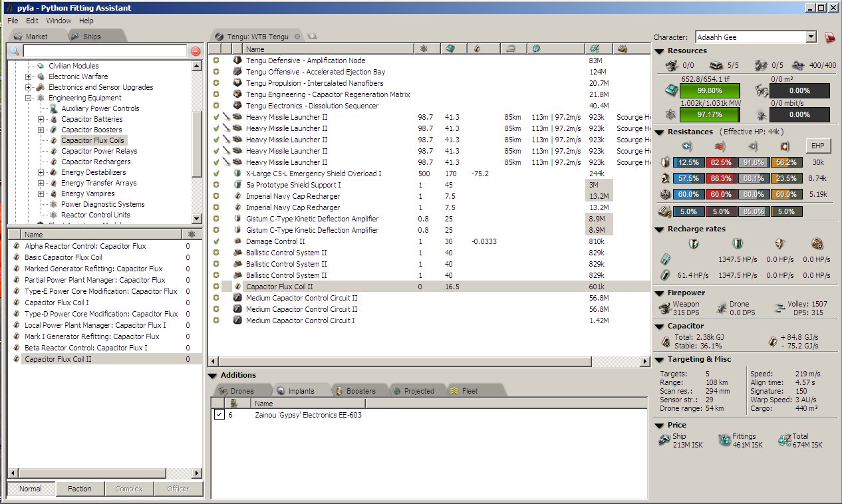Sort by powergrid column header icon

425,49
